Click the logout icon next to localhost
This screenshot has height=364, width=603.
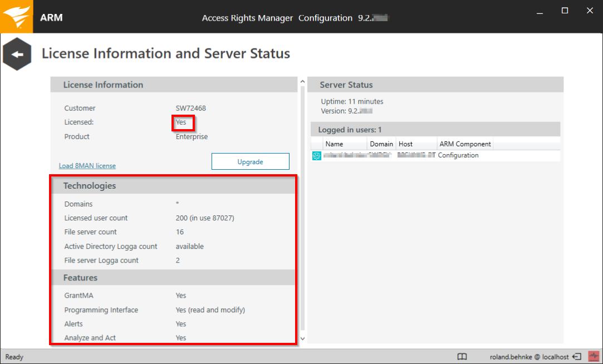tap(576, 356)
